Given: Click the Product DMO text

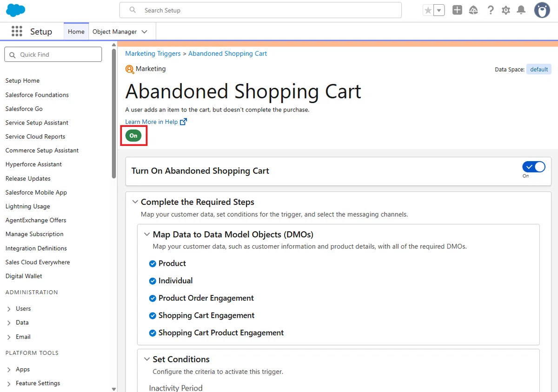Looking at the screenshot, I should pos(172,263).
